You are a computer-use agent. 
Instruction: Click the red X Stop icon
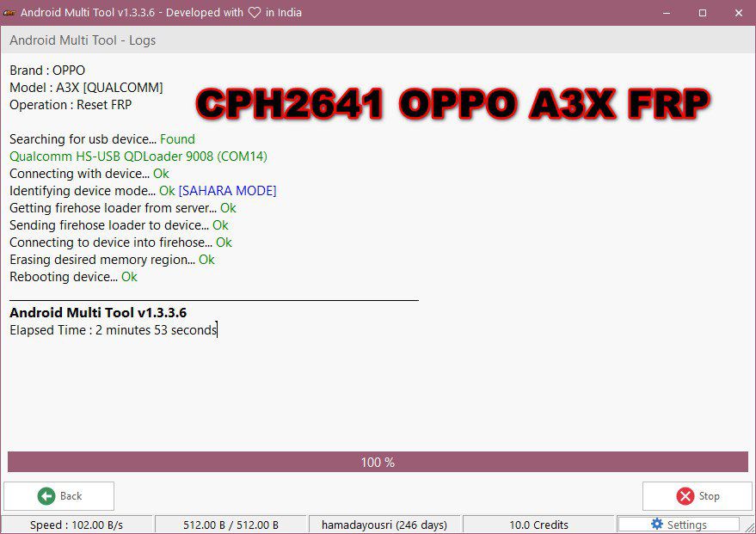tap(685, 496)
